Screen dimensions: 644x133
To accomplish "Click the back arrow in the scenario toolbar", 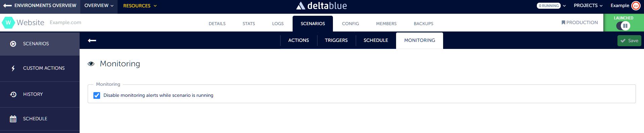I will [92, 41].
